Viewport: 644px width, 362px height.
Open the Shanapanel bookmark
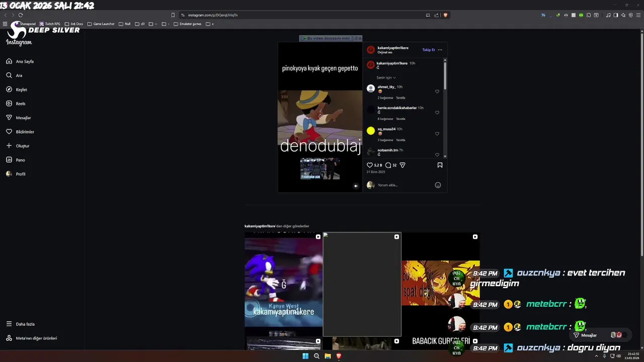coord(25,24)
